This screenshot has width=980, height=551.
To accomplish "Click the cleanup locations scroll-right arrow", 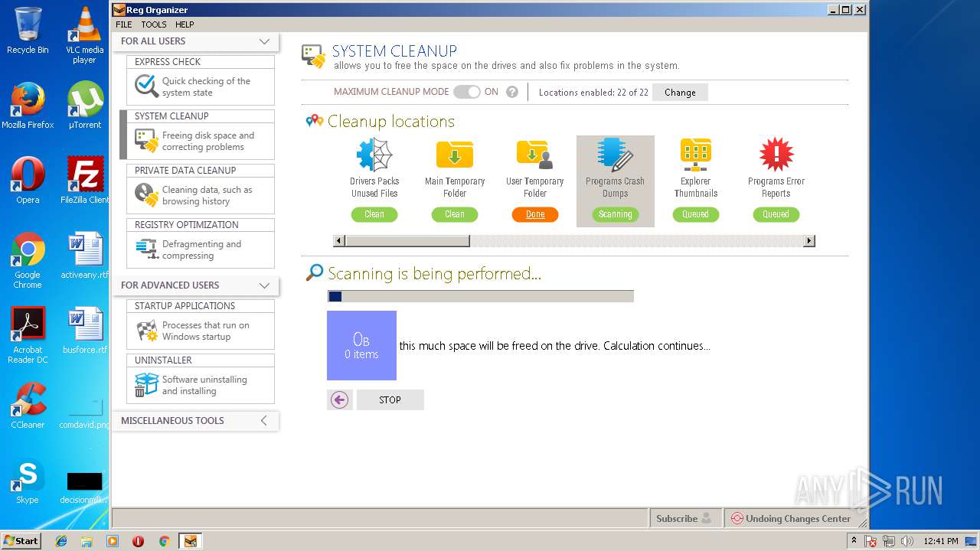I will [x=808, y=241].
